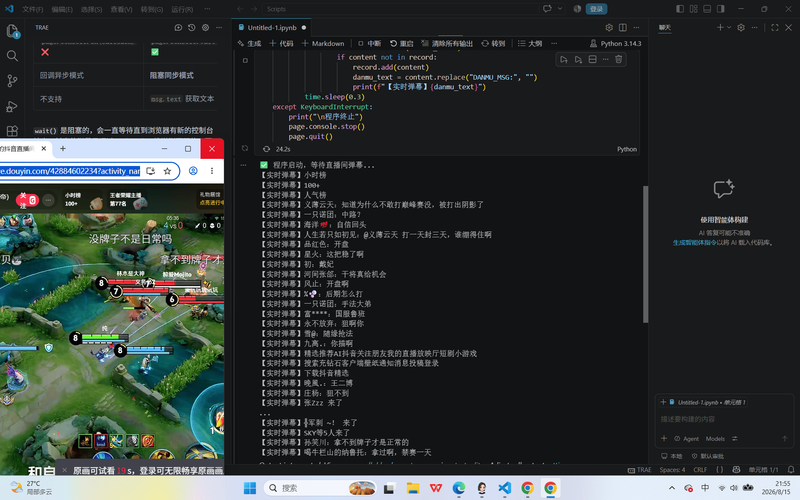Open the Search view in activity bar
This screenshot has height=500, width=800.
pos(12,56)
